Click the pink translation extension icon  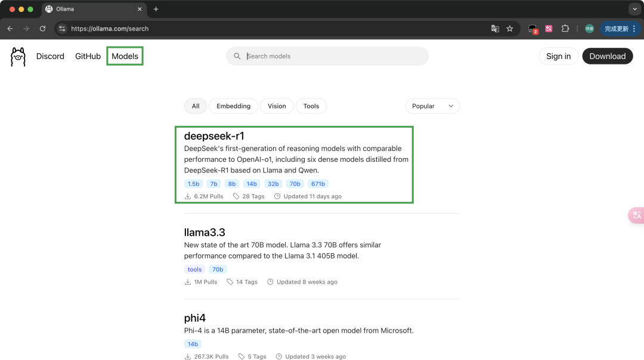click(549, 29)
